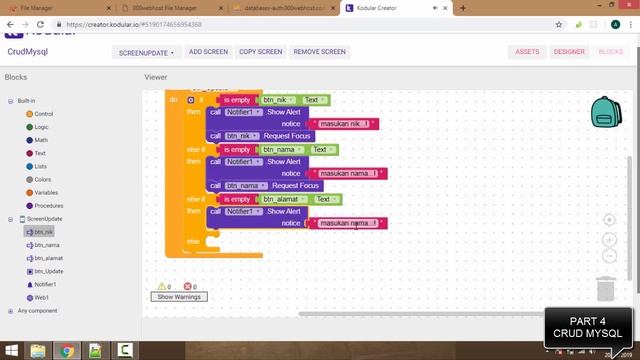This screenshot has width=640, height=360.
Task: Click the warning triangle counter
Action: coord(162,286)
